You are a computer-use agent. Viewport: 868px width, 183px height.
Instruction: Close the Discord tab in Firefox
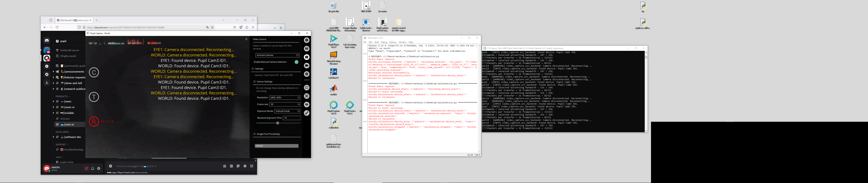tap(90, 20)
